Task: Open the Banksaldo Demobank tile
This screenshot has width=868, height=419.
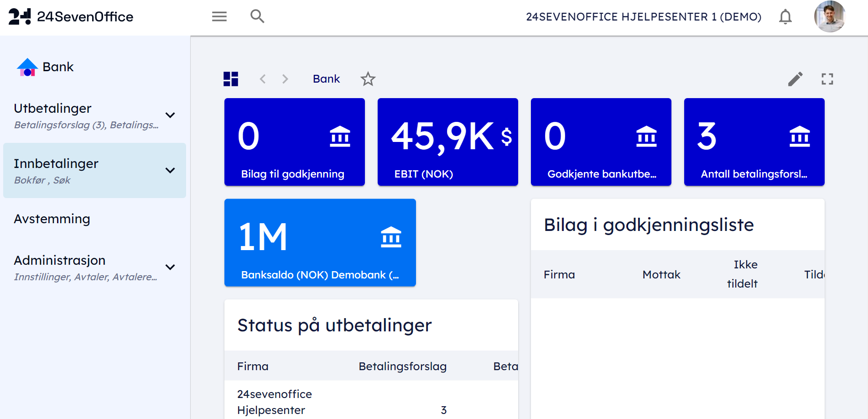Action: click(320, 242)
